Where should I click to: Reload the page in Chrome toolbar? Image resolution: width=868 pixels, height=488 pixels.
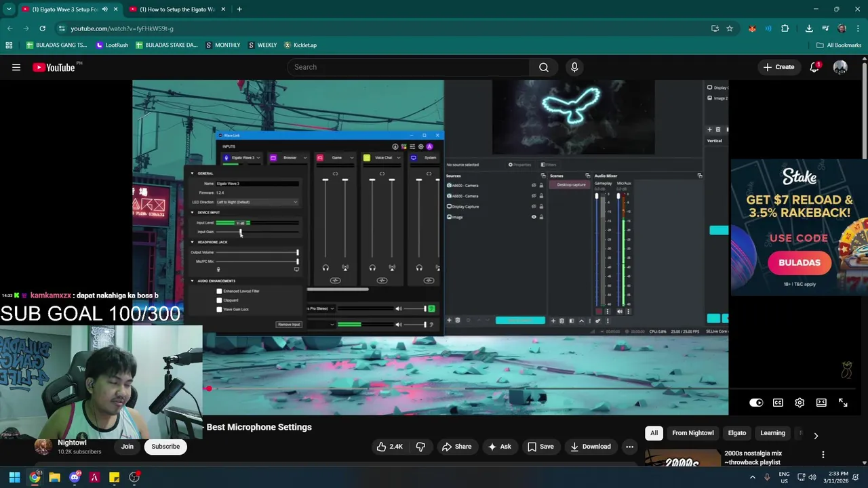click(42, 28)
